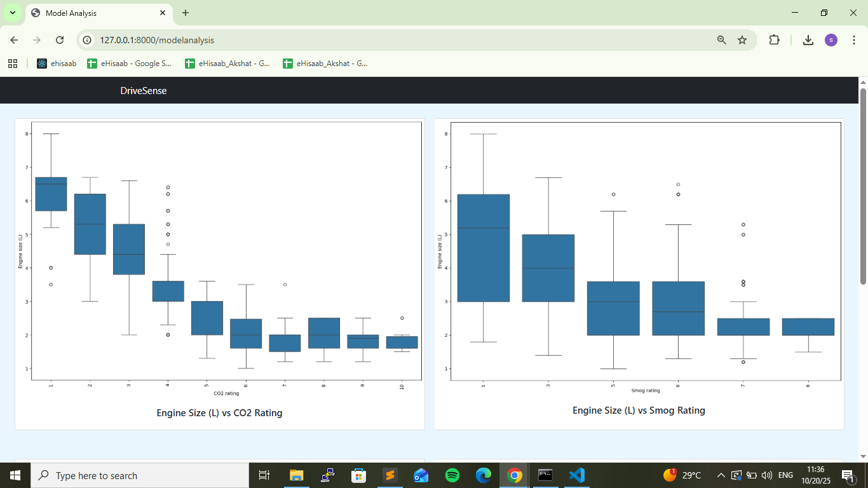
Task: Show hidden icons in system tray
Action: [721, 475]
